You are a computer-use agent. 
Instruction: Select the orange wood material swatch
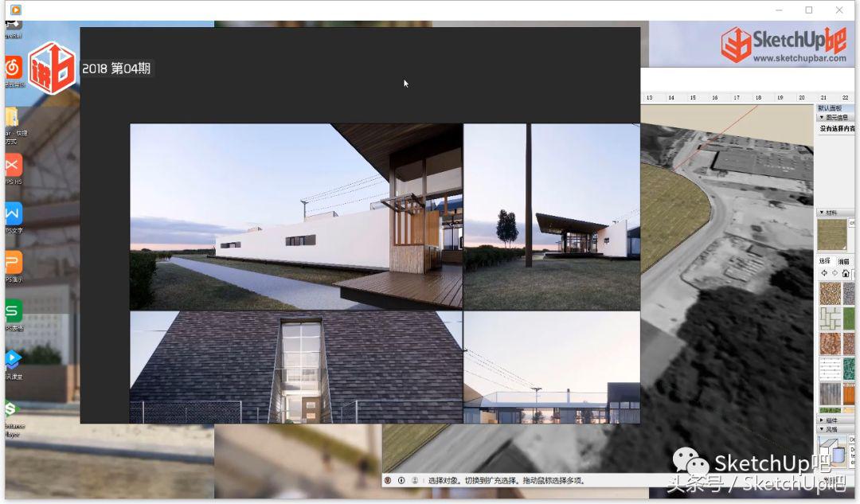click(x=849, y=394)
